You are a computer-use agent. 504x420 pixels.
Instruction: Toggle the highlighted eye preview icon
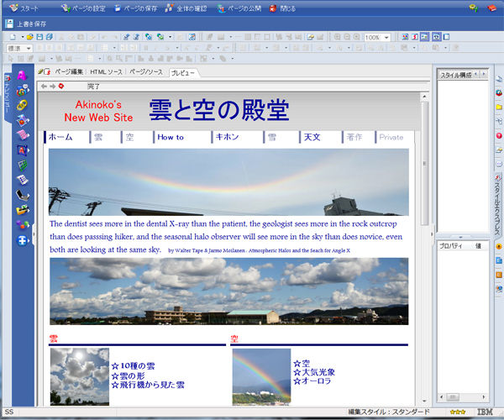click(436, 37)
